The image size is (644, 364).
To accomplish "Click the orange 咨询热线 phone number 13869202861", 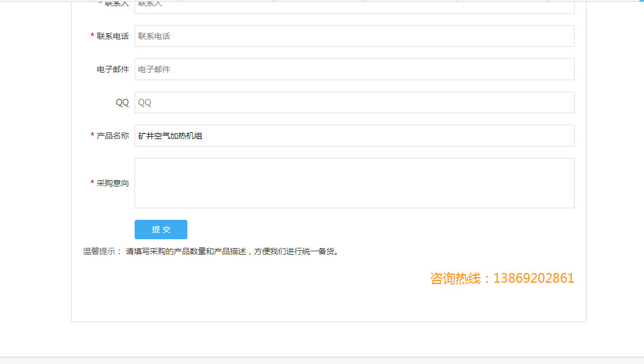I will coord(533,279).
